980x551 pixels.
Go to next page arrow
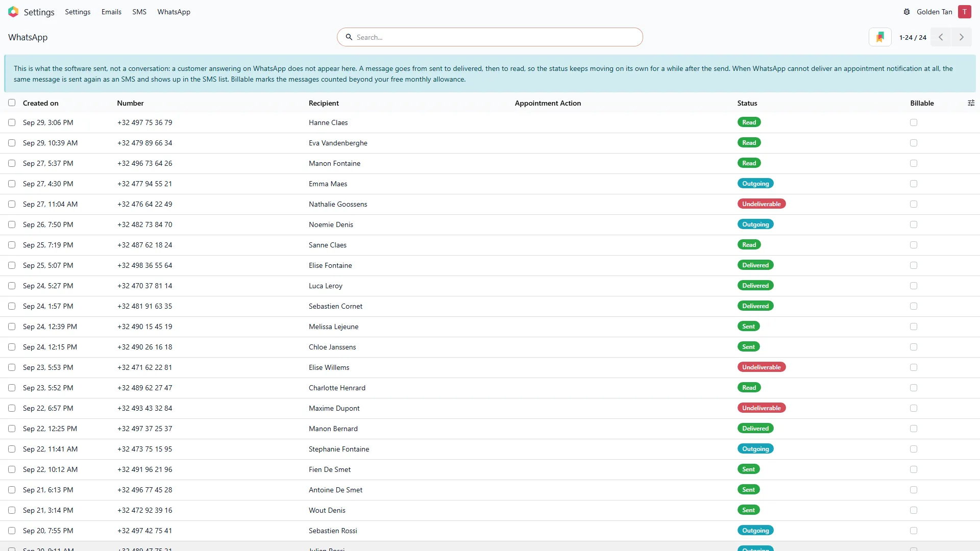pyautogui.click(x=961, y=37)
